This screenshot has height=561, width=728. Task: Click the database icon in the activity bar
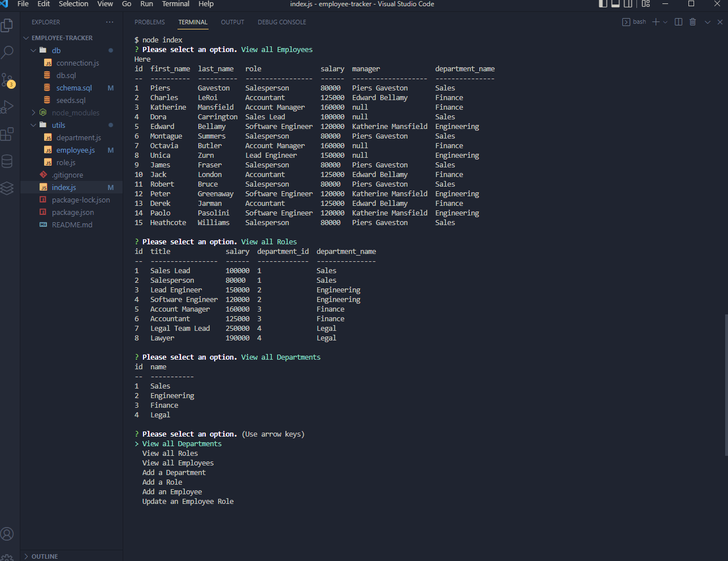tap(8, 161)
